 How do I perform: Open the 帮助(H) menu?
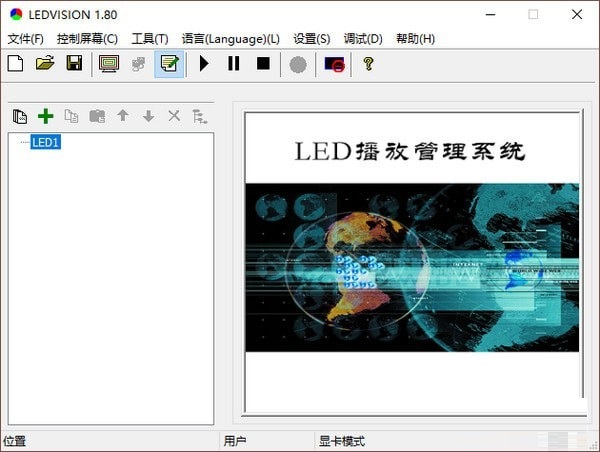pos(415,39)
